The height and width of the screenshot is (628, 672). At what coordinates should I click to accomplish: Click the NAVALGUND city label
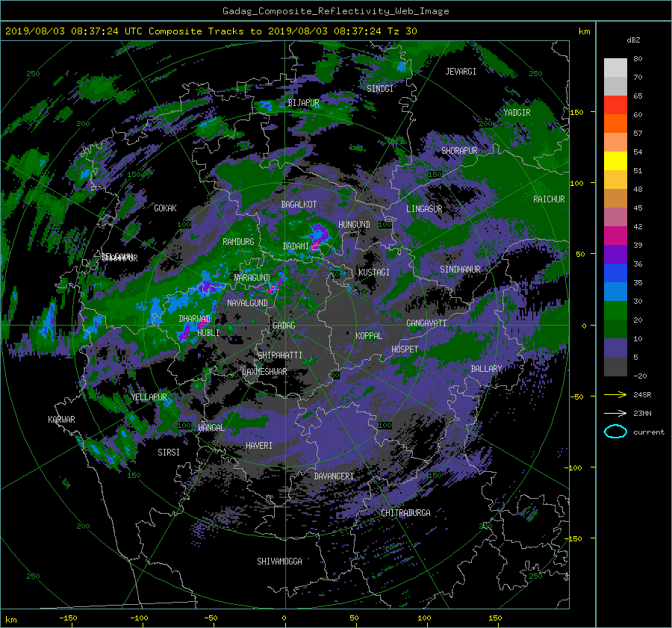(x=247, y=303)
